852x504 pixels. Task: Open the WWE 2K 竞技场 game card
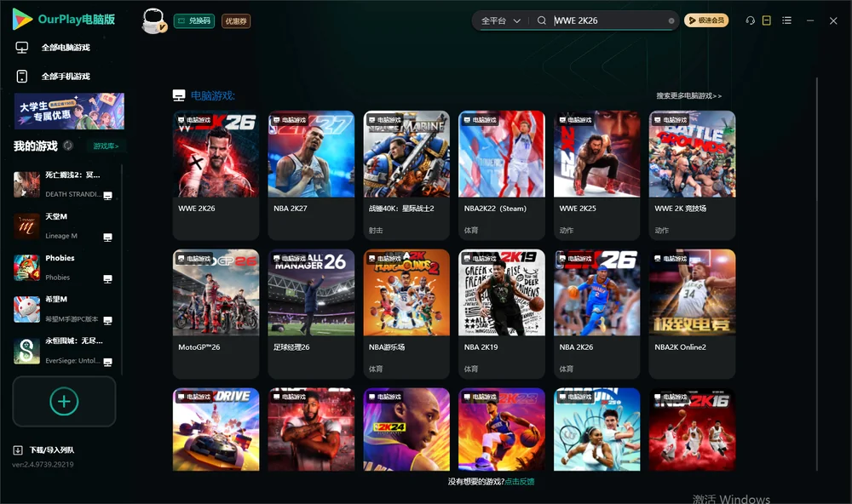tap(692, 175)
